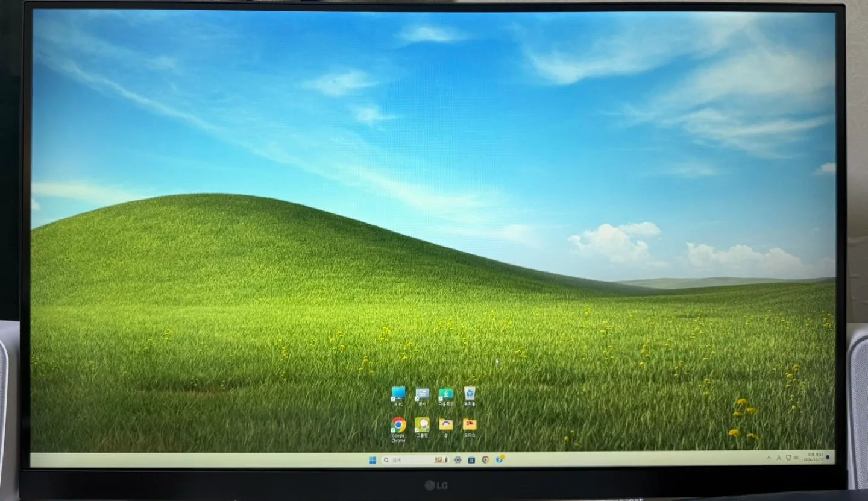Switch input language indicator A
The image size is (868, 501).
(779, 458)
